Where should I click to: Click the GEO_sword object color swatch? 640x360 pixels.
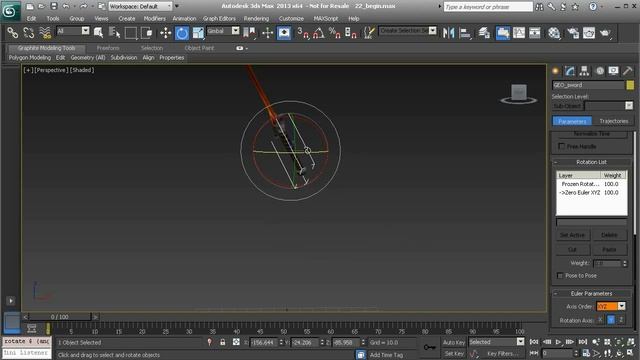click(630, 85)
